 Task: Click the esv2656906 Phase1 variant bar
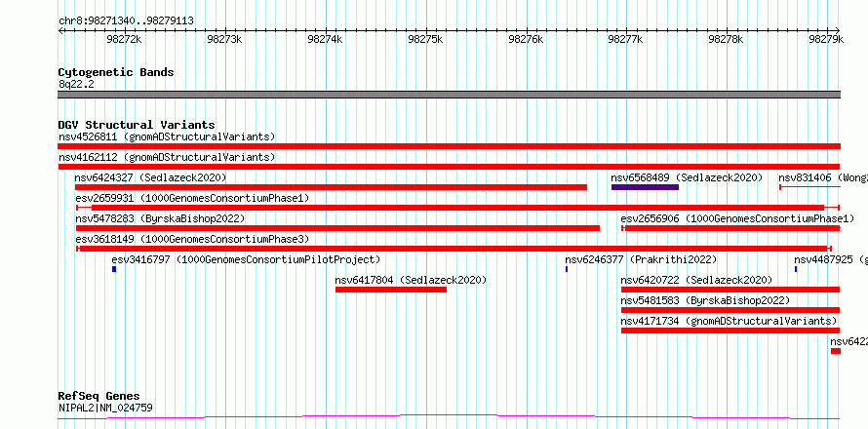pos(730,228)
